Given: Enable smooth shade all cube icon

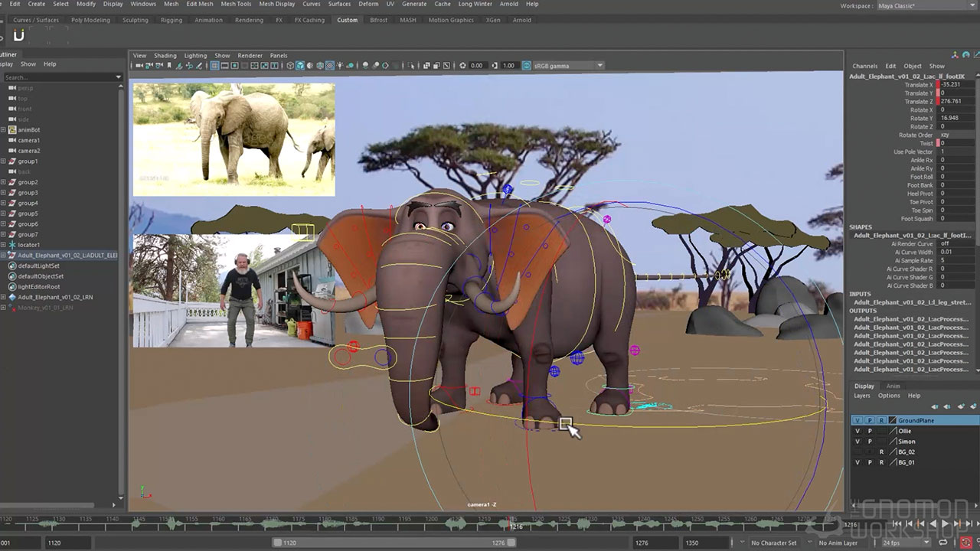Looking at the screenshot, I should point(300,66).
